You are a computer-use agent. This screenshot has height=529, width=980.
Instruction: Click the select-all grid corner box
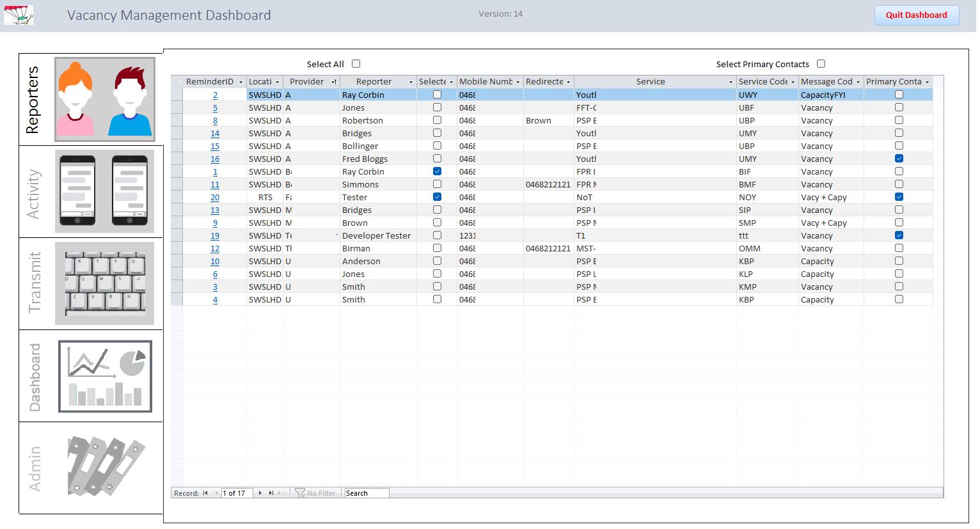coord(177,82)
